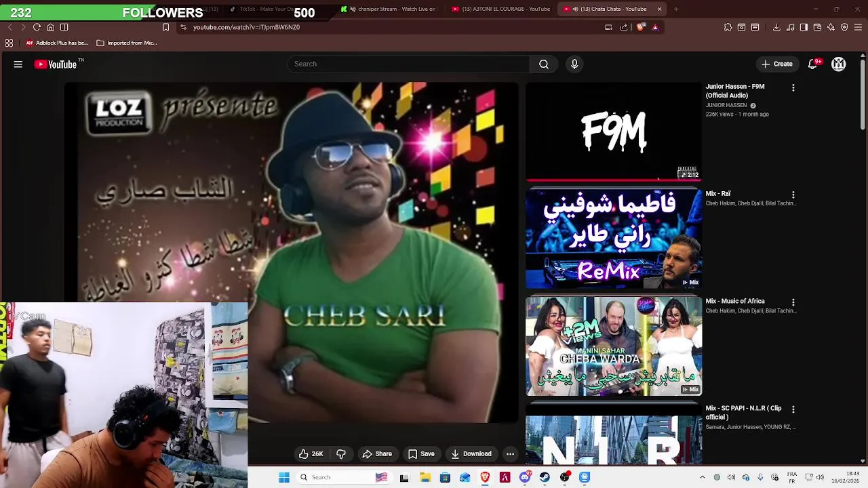This screenshot has height=488, width=868.
Task: Open browser main menu
Action: (x=859, y=27)
